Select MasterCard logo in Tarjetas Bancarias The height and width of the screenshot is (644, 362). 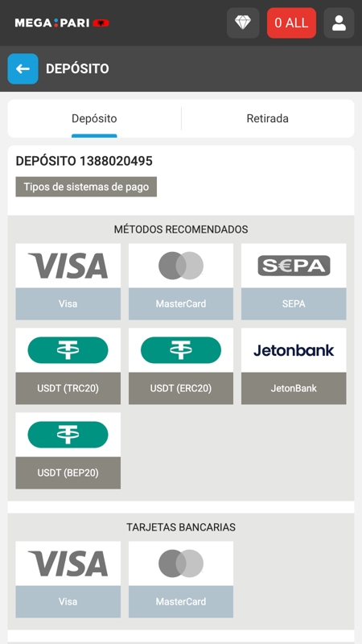(181, 563)
